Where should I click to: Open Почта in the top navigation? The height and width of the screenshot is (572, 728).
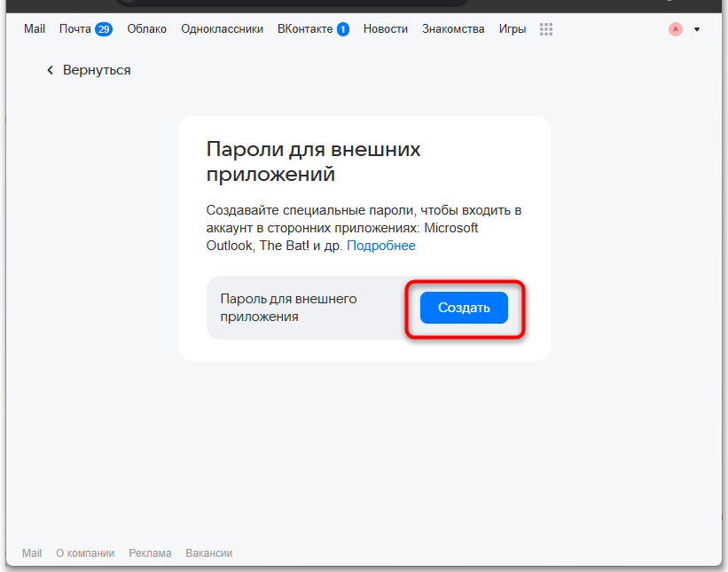75,28
